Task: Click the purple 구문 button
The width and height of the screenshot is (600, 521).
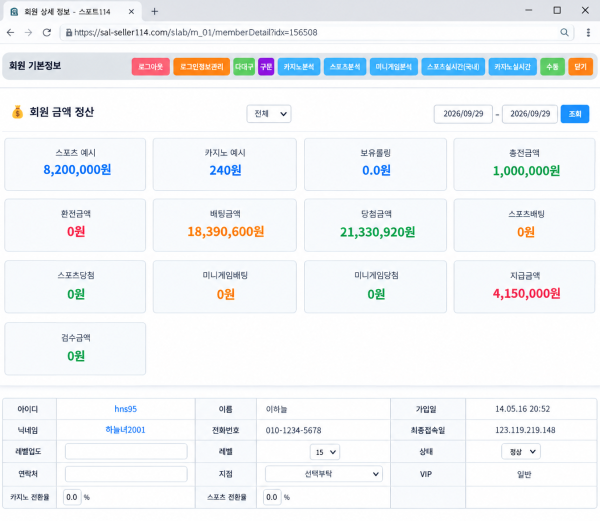Action: pos(266,67)
